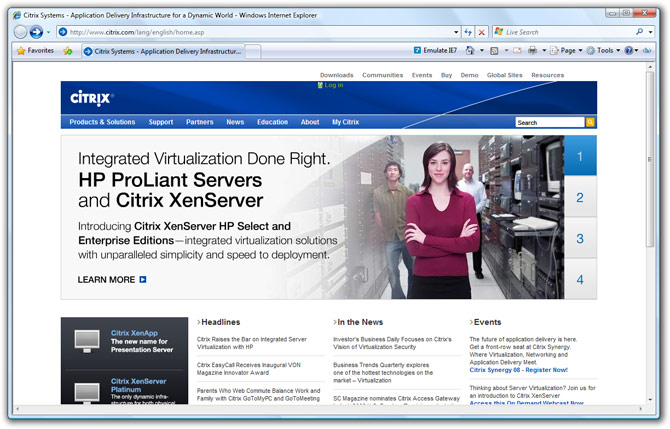Open the Events top navigation link
The image size is (670, 429).
coord(422,75)
